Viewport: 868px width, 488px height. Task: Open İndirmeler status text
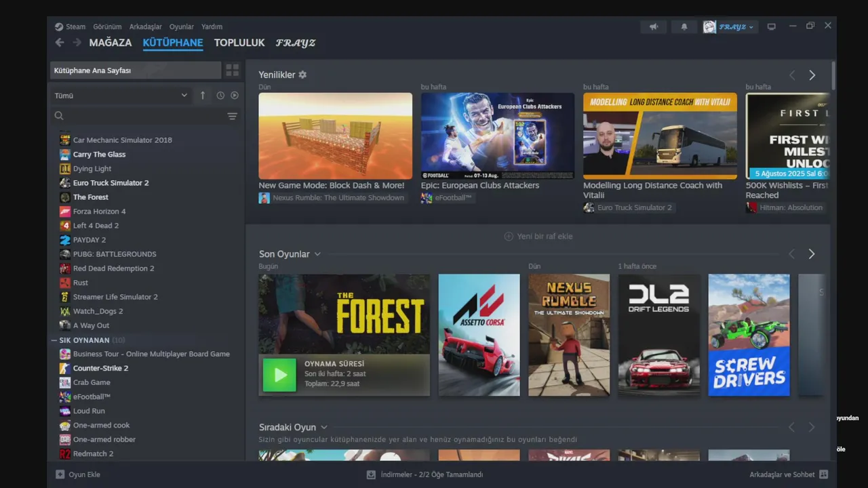coord(432,474)
